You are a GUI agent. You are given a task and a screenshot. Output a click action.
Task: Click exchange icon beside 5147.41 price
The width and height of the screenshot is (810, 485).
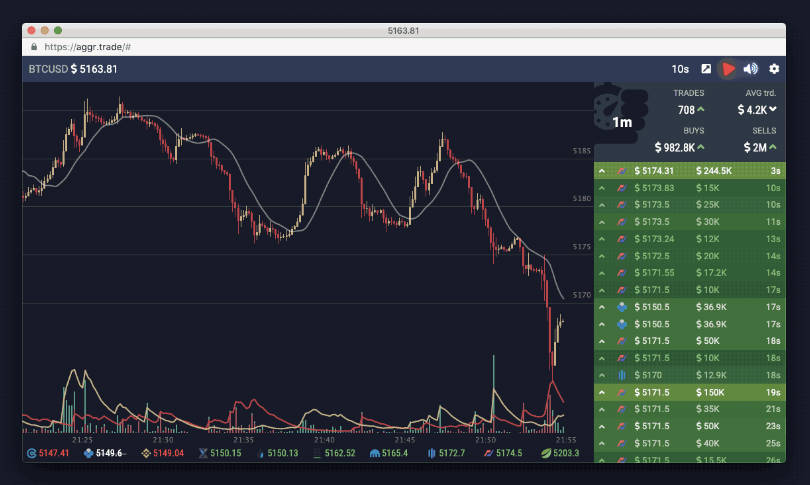click(x=31, y=453)
